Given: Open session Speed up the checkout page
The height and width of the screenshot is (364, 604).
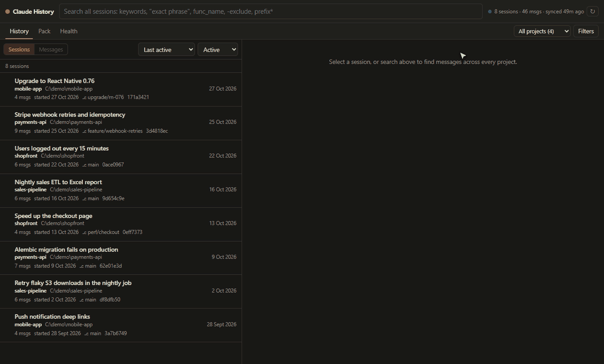Looking at the screenshot, I should click(120, 224).
